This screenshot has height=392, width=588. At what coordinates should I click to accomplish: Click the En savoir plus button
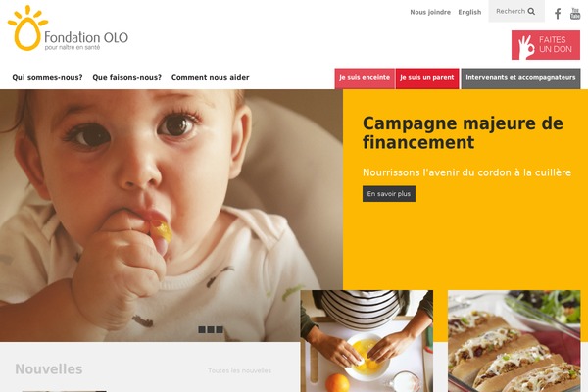[x=389, y=194]
